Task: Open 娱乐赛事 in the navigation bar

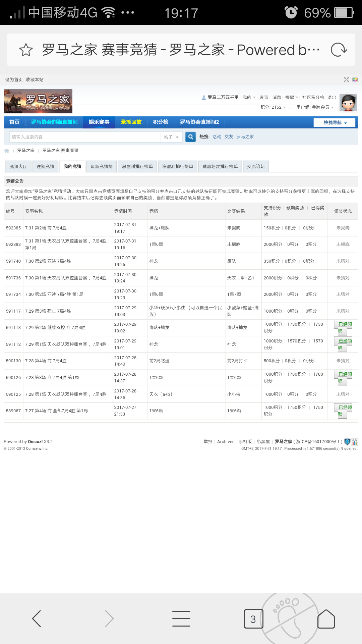Action: point(99,122)
